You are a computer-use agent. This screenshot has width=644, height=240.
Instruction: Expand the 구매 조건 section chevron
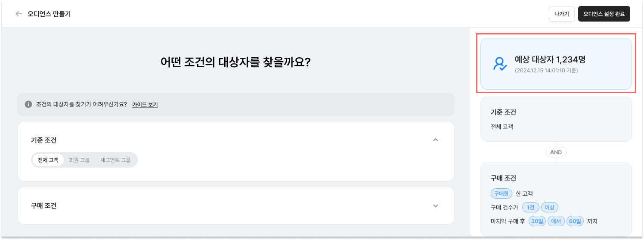coord(436,206)
